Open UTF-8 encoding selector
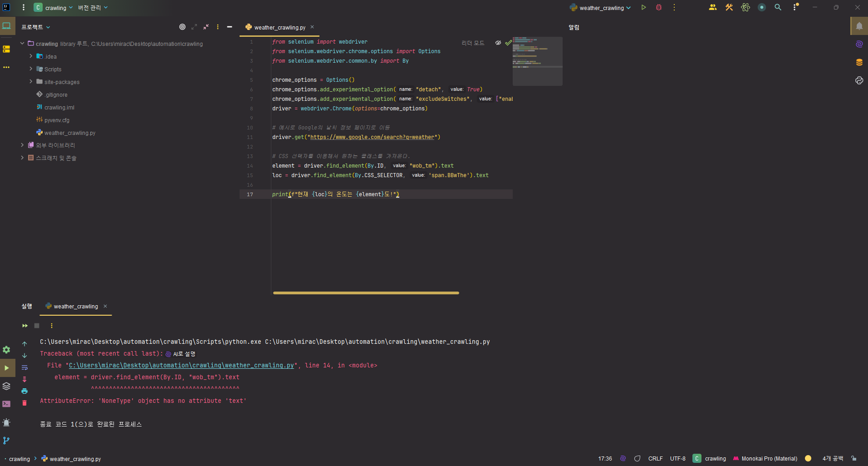 click(x=678, y=458)
